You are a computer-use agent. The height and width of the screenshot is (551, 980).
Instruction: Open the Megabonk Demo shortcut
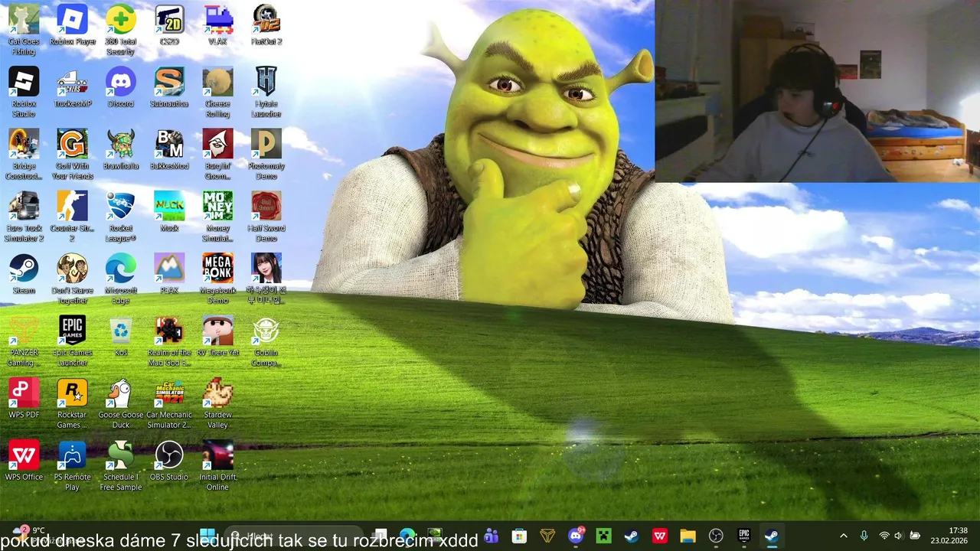[217, 279]
